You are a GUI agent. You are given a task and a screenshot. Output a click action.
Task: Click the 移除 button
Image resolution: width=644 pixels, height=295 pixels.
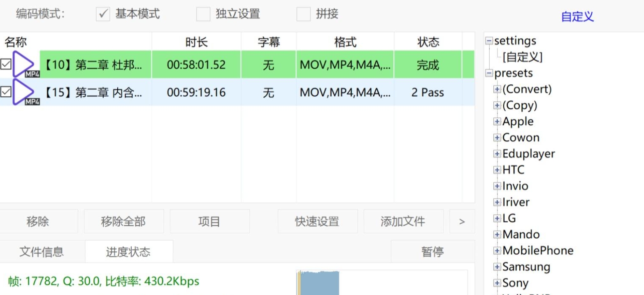tap(38, 221)
